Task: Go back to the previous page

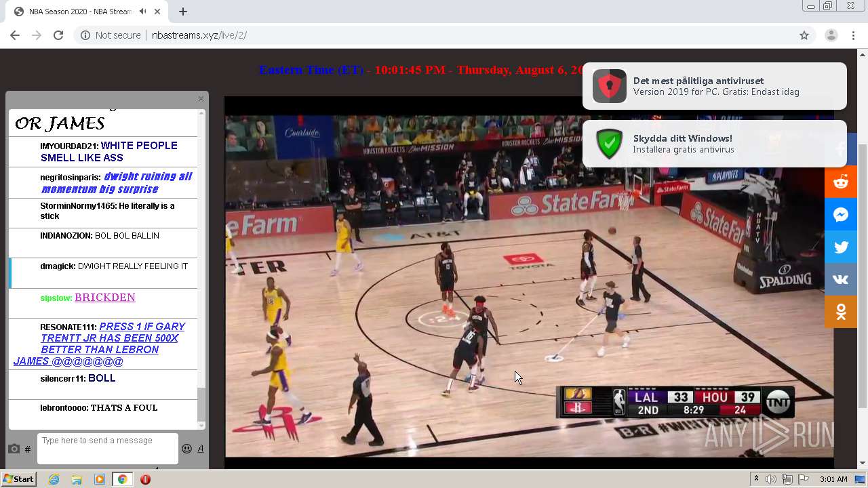Action: tap(14, 35)
